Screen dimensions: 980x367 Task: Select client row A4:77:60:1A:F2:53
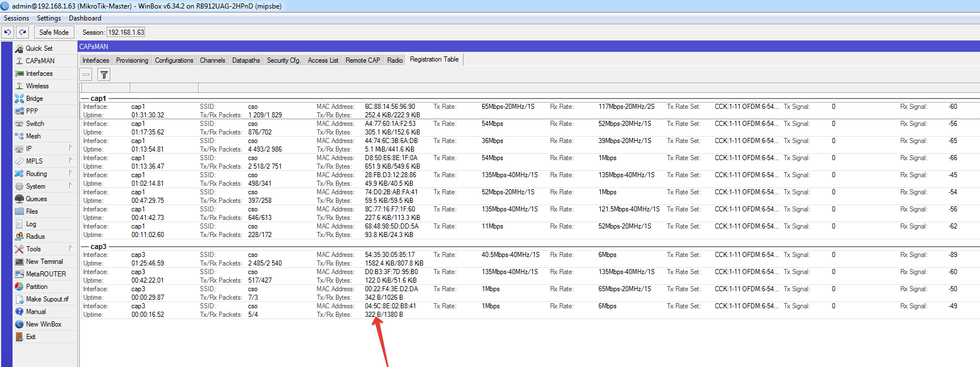click(530, 128)
